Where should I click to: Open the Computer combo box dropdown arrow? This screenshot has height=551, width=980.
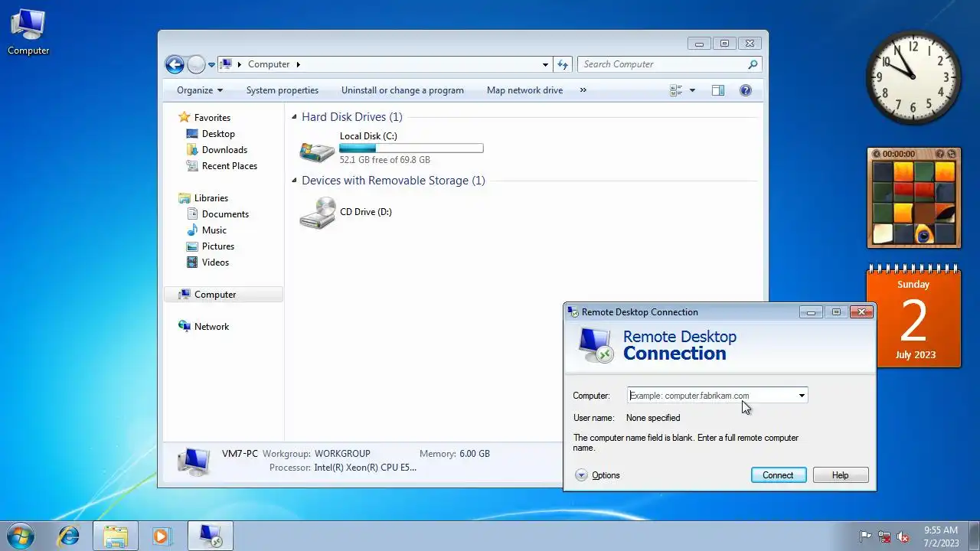click(x=802, y=396)
